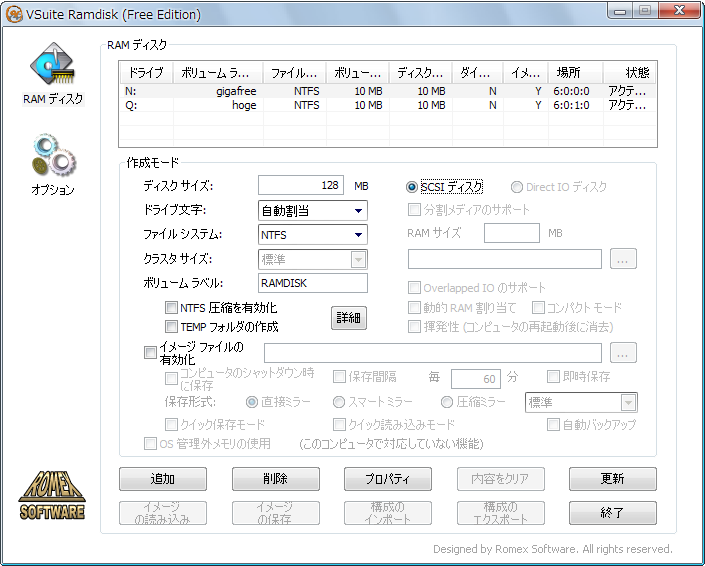Screen dimensions: 705x566
Task: Toggle 動的 RAM 割り当て checkbox
Action: pyautogui.click(x=414, y=308)
